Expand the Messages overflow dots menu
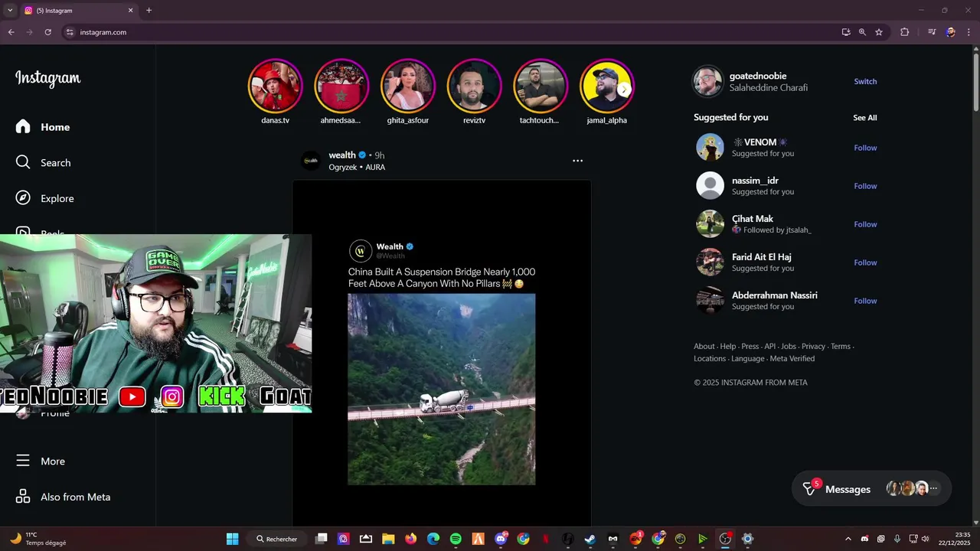This screenshot has width=980, height=551. tap(933, 488)
